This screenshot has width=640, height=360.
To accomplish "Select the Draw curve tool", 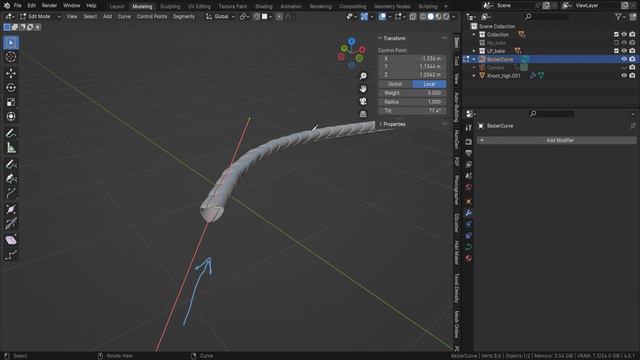I will [x=11, y=164].
